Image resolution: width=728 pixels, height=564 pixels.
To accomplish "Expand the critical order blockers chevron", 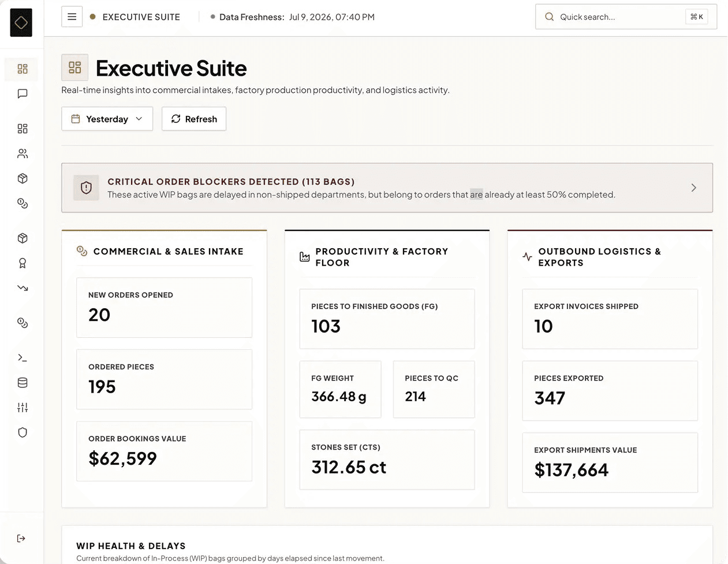I will tap(694, 188).
